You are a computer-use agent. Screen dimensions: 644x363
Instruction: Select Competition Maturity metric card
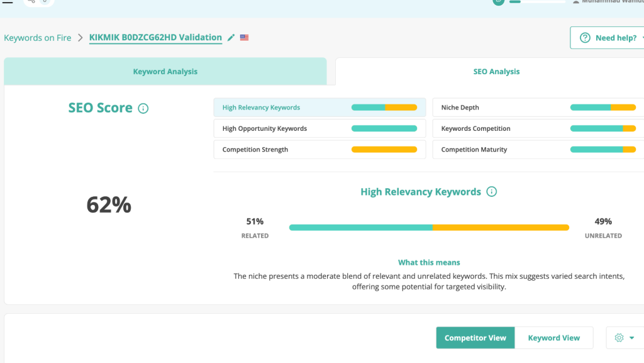pos(538,150)
